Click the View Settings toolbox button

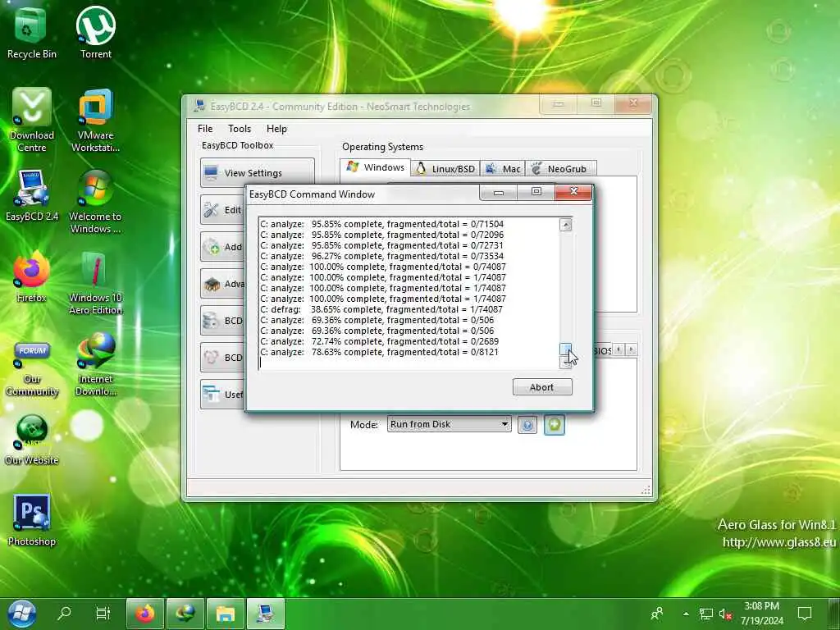coord(257,172)
